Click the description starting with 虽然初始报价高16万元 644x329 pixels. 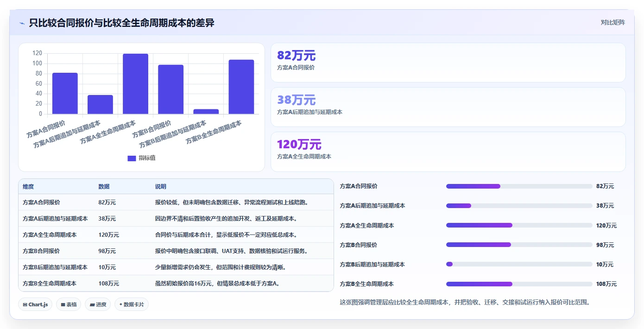218,284
